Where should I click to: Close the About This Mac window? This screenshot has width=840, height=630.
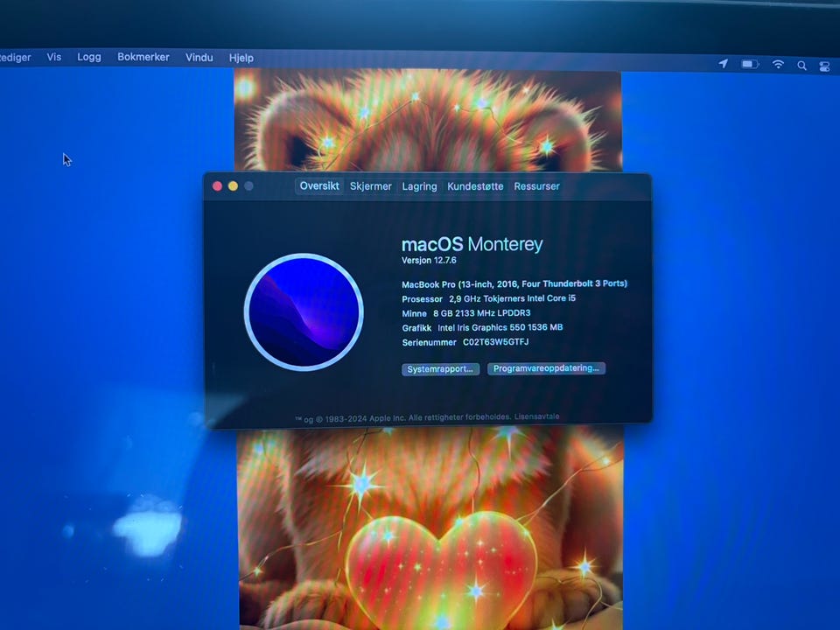217,185
